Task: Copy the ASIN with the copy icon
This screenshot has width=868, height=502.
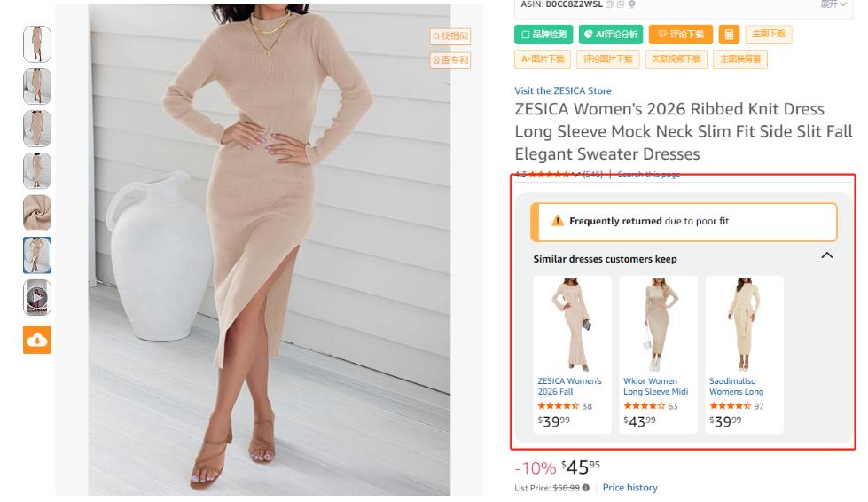Action: [609, 4]
